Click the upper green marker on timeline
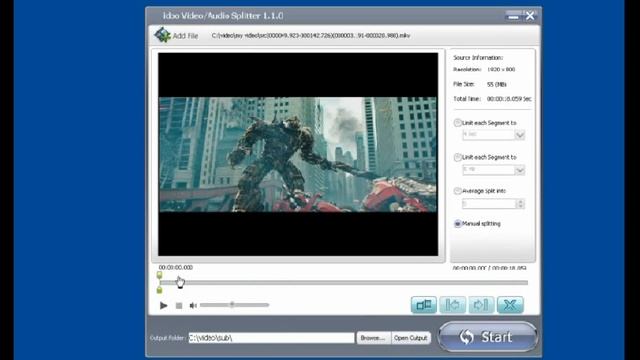Image resolution: width=640 pixels, height=360 pixels. (x=160, y=276)
